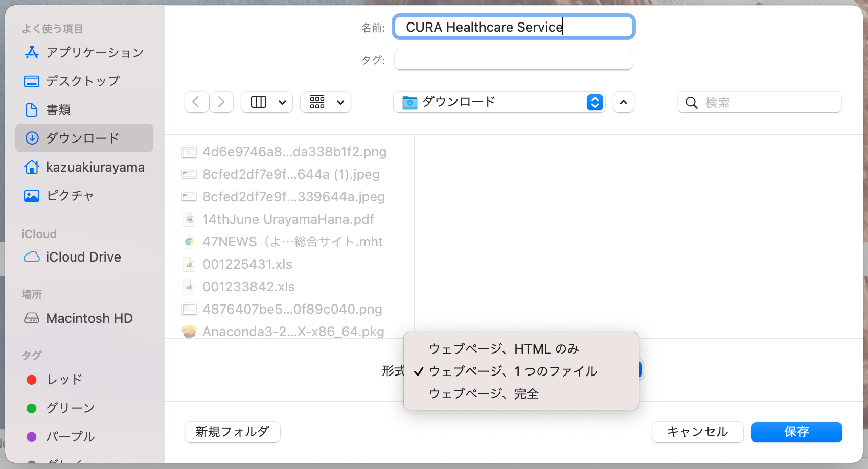Viewport: 868px width, 469px height.
Task: Open the column view options dropdown
Action: click(x=266, y=102)
